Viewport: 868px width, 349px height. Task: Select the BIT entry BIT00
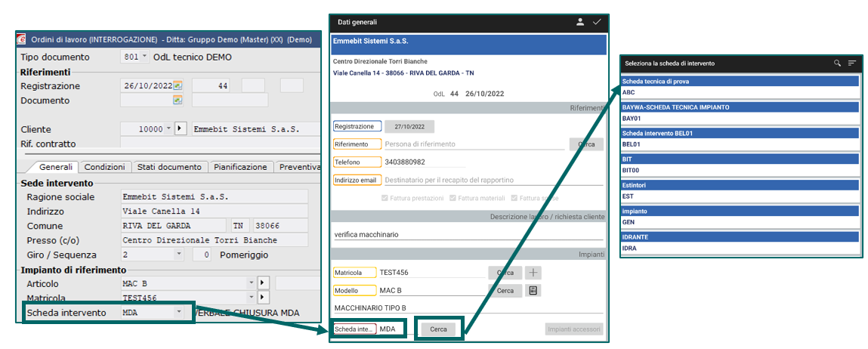pos(740,165)
